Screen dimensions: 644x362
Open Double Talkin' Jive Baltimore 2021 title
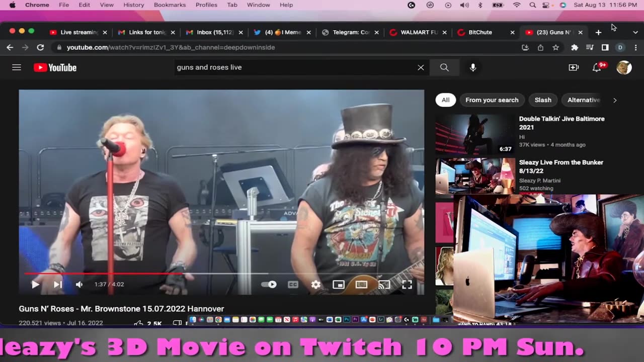[561, 123]
